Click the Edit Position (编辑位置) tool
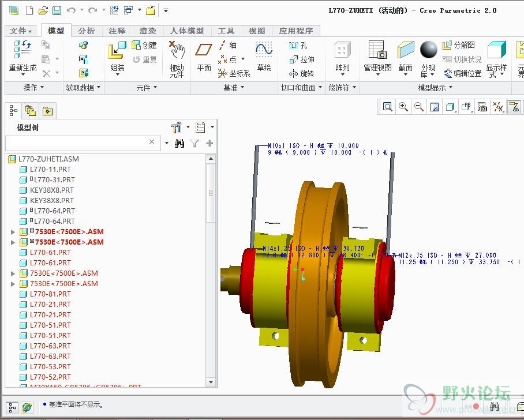Viewport: 524px width, 420px height. tap(462, 73)
